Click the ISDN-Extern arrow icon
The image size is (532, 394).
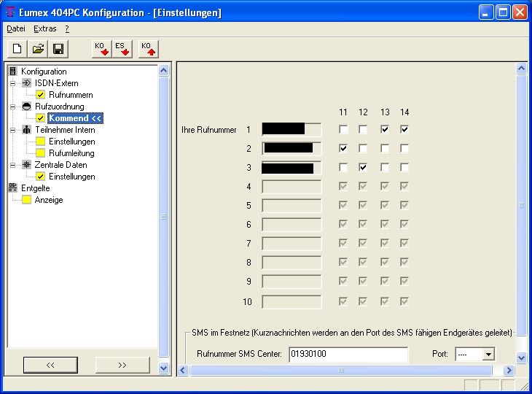coord(26,83)
